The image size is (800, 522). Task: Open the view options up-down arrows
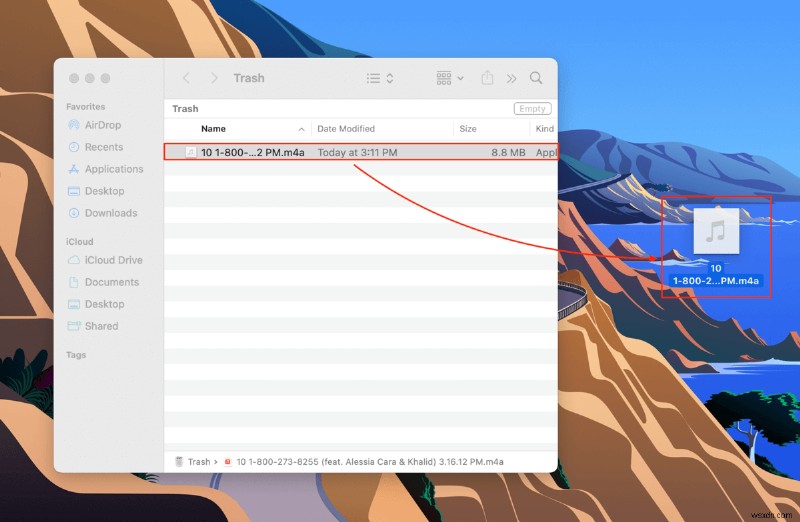click(x=390, y=78)
